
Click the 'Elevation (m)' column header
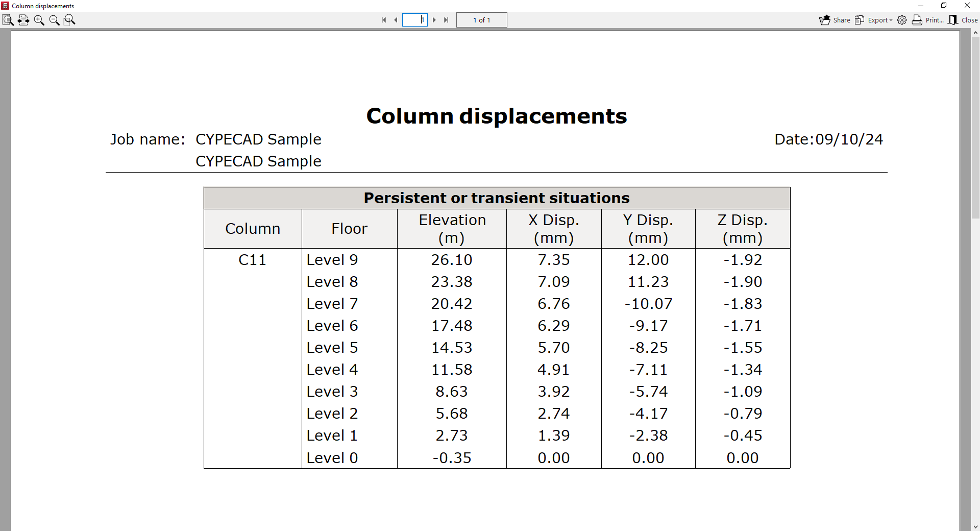(452, 229)
